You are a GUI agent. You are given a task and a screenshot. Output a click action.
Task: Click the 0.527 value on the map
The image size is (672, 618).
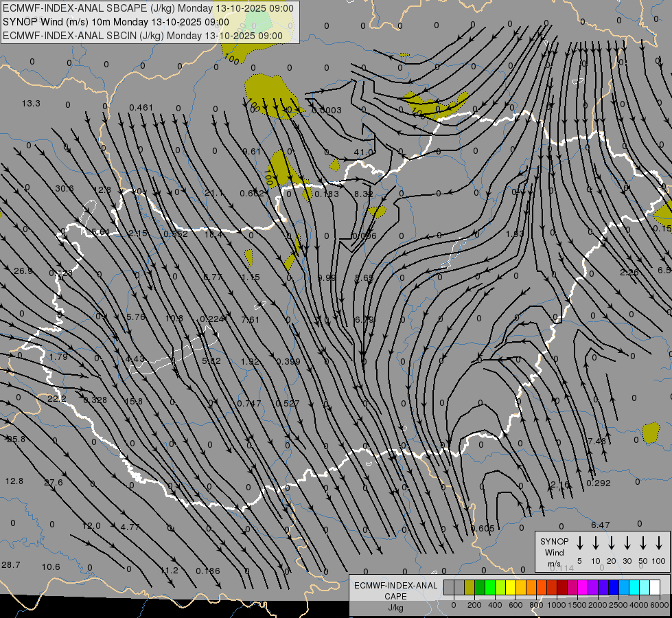287,404
